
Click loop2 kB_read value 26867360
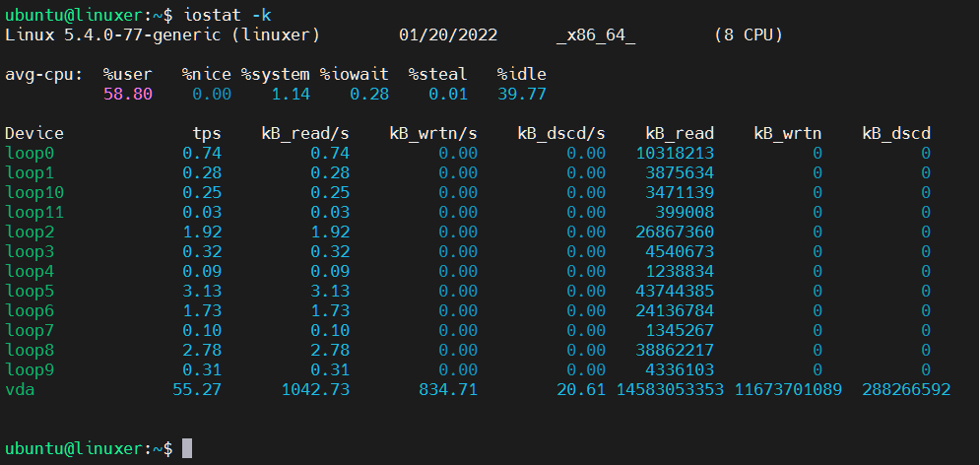click(x=675, y=232)
